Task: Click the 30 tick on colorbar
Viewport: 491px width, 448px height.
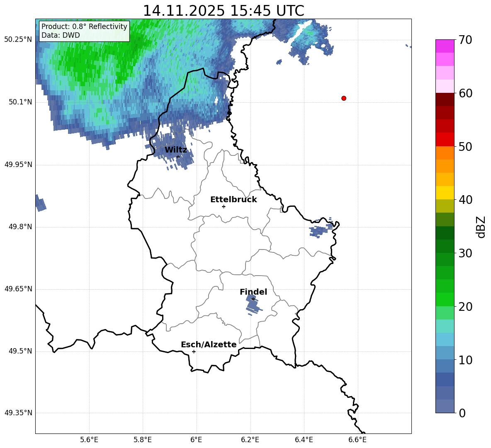Action: (x=465, y=253)
